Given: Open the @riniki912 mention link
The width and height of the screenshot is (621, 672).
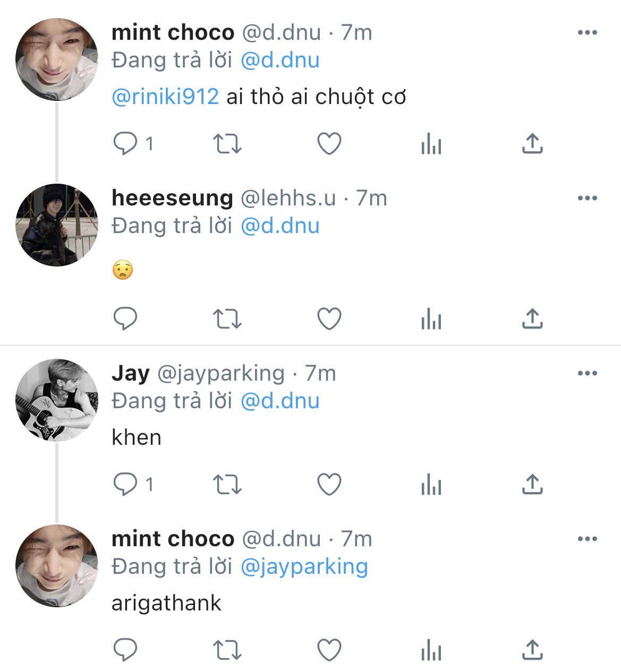Looking at the screenshot, I should (165, 97).
